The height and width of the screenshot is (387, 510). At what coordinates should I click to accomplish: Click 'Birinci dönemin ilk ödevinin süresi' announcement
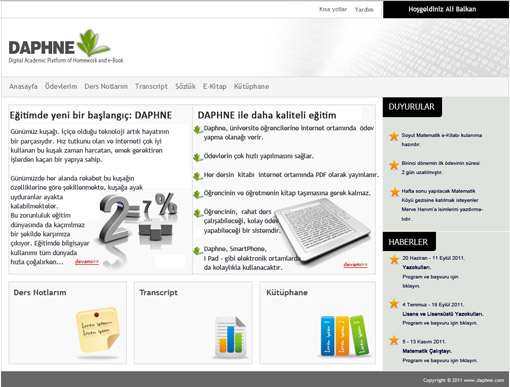point(441,168)
